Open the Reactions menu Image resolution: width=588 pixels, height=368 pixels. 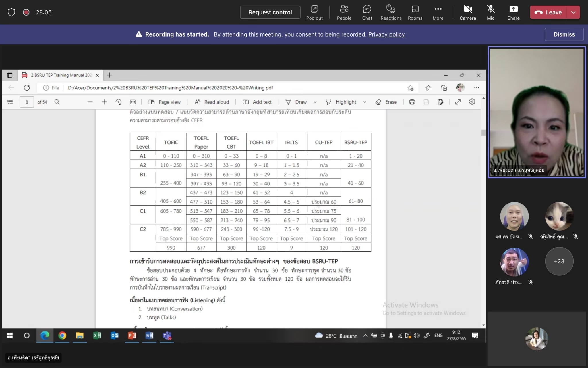click(x=391, y=12)
